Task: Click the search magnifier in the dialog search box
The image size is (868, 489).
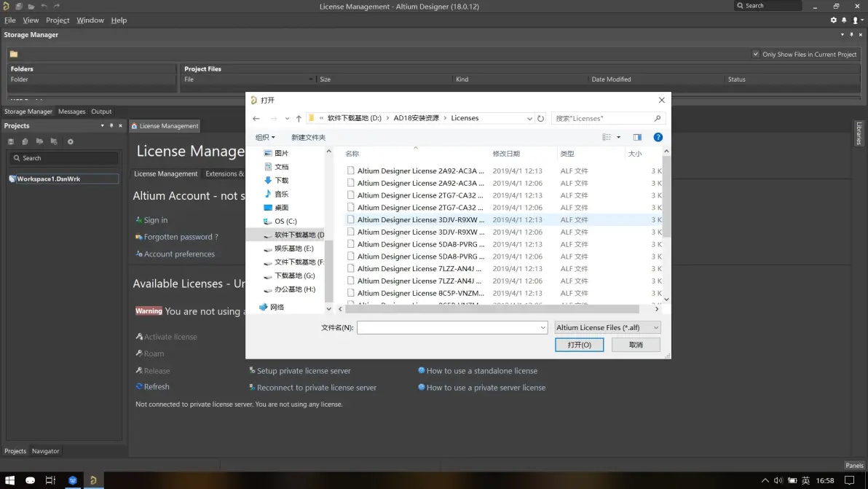Action: point(657,119)
